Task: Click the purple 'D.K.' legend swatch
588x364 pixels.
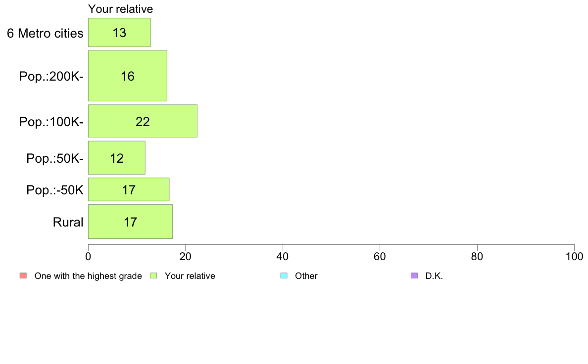Action: coord(414,275)
